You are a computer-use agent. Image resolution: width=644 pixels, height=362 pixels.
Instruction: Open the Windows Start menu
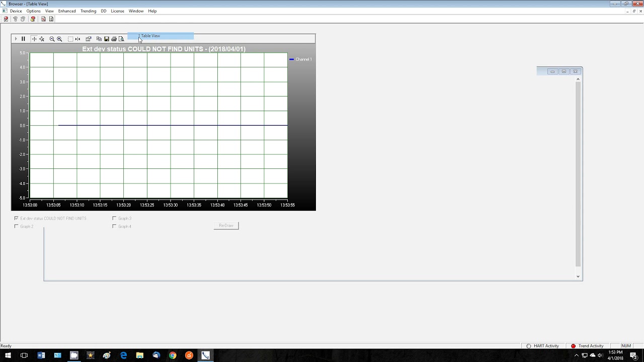8,355
